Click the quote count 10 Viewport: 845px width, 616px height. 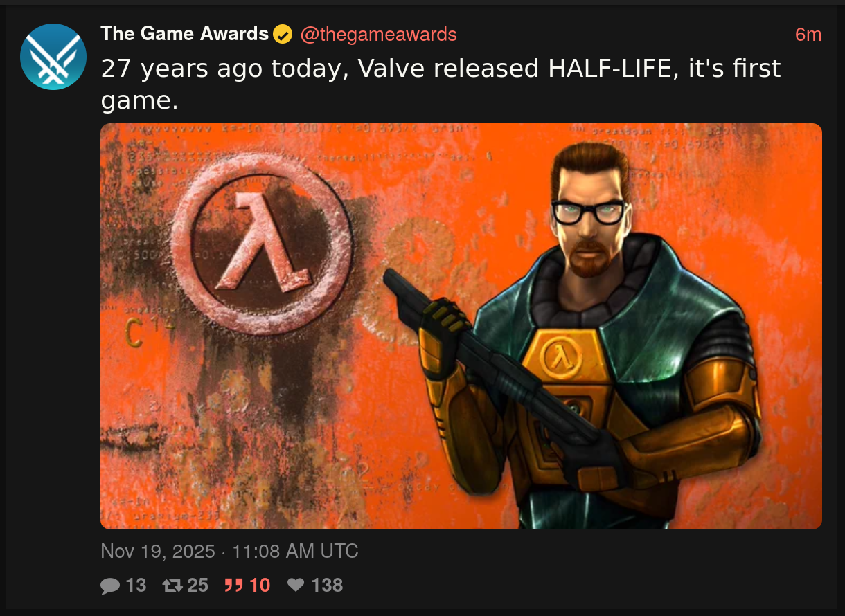pyautogui.click(x=260, y=586)
